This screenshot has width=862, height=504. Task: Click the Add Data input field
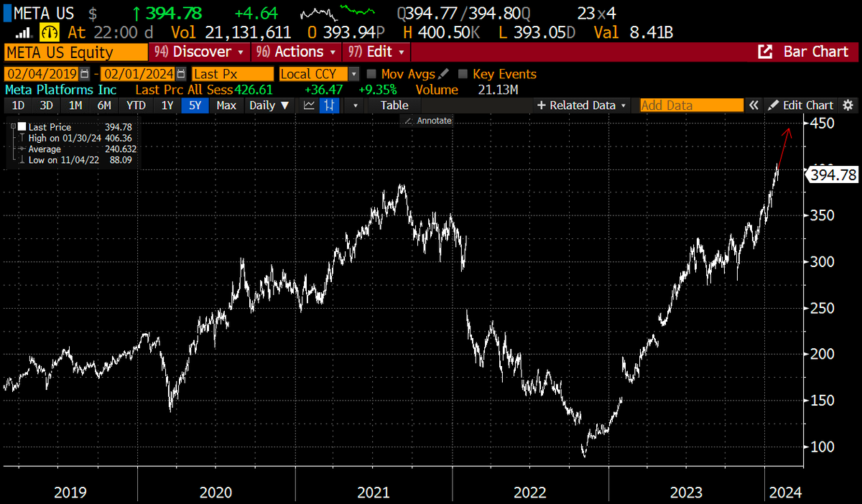click(691, 105)
